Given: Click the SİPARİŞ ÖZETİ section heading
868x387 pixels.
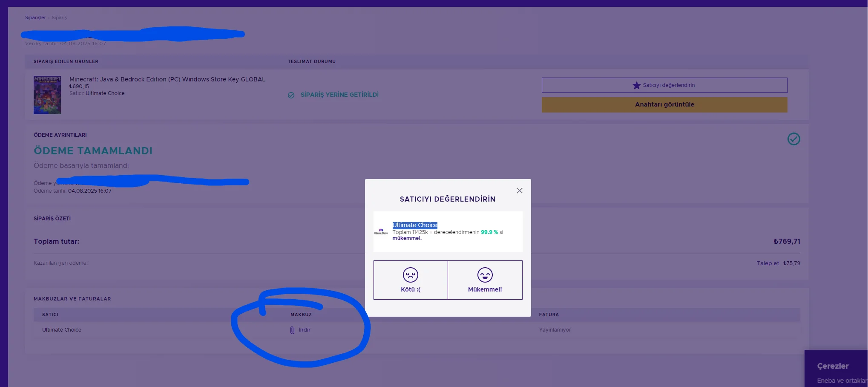Looking at the screenshot, I should point(52,219).
